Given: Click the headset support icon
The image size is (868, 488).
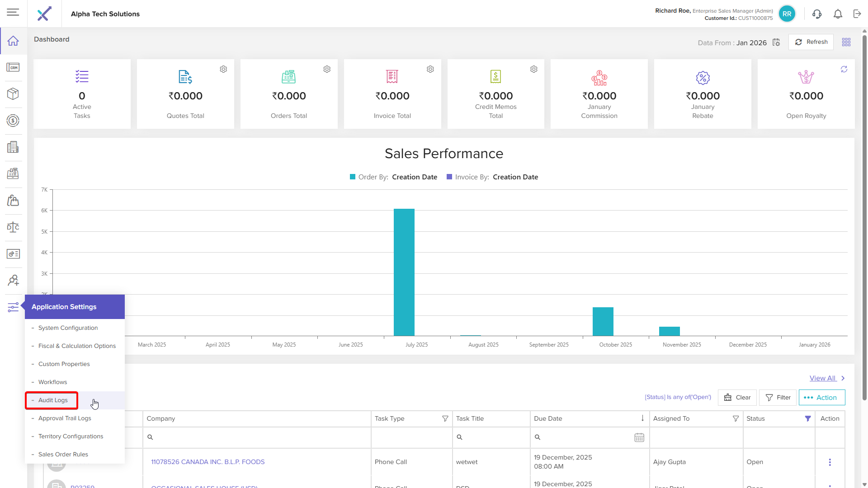Looking at the screenshot, I should pyautogui.click(x=817, y=14).
